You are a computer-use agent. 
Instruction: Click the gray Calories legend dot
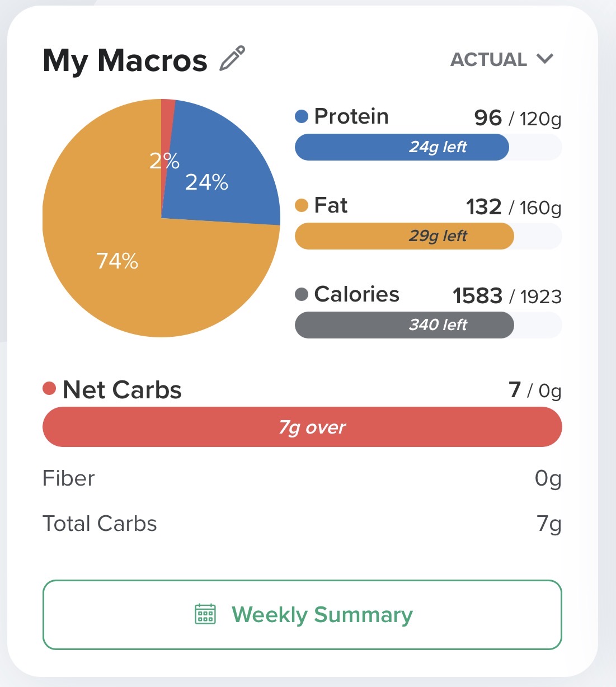pos(302,294)
